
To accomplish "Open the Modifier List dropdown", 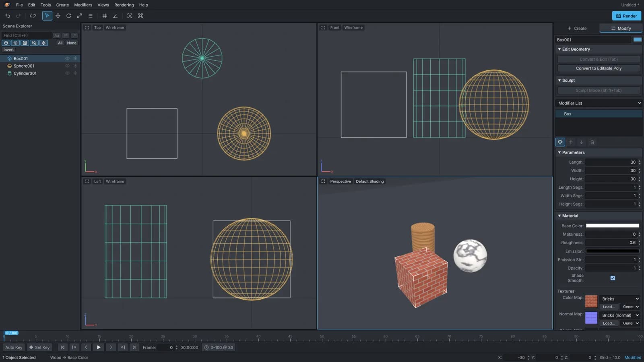I will 599,103.
